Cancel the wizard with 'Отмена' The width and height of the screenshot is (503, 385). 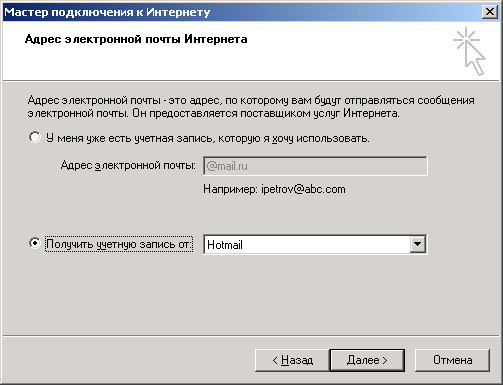tap(452, 360)
